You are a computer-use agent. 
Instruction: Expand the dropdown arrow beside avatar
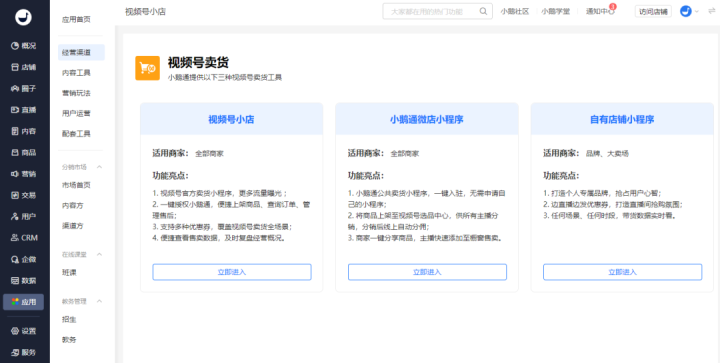697,12
